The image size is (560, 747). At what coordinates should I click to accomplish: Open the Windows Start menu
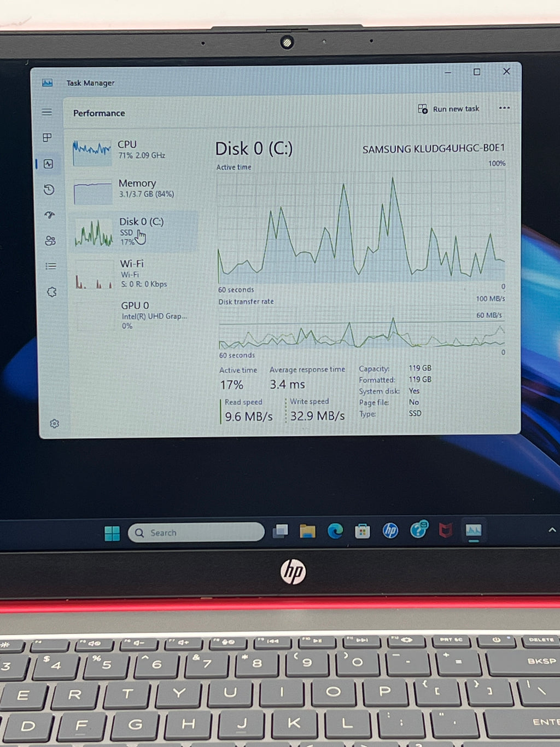pos(112,533)
